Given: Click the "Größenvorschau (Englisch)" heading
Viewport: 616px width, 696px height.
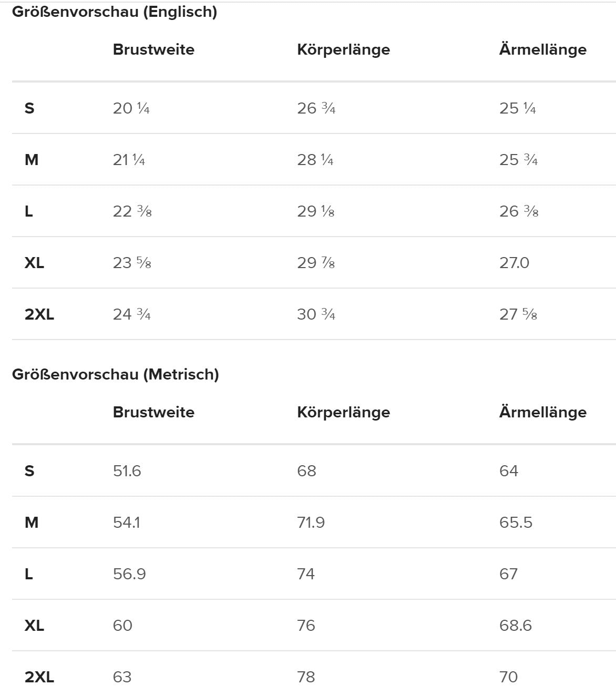Looking at the screenshot, I should 114,12.
